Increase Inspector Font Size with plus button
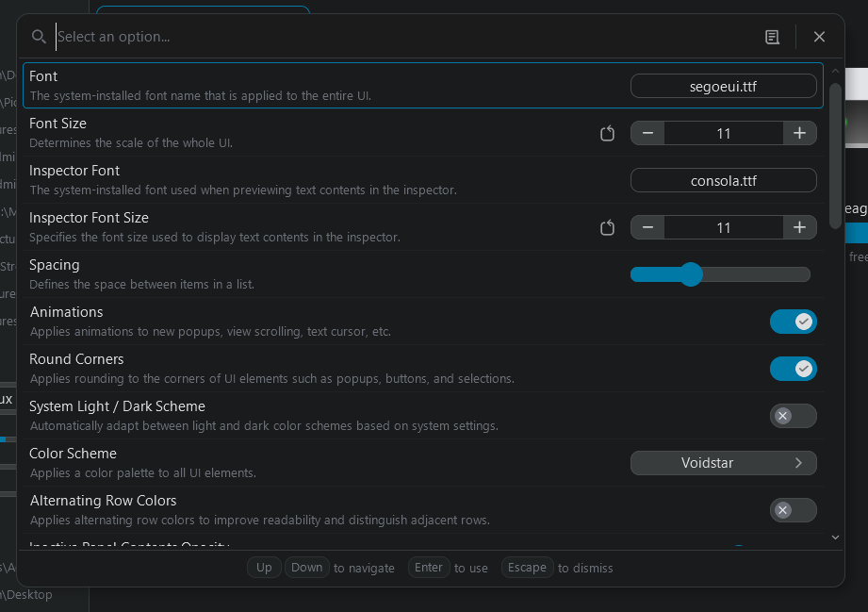 tap(799, 227)
